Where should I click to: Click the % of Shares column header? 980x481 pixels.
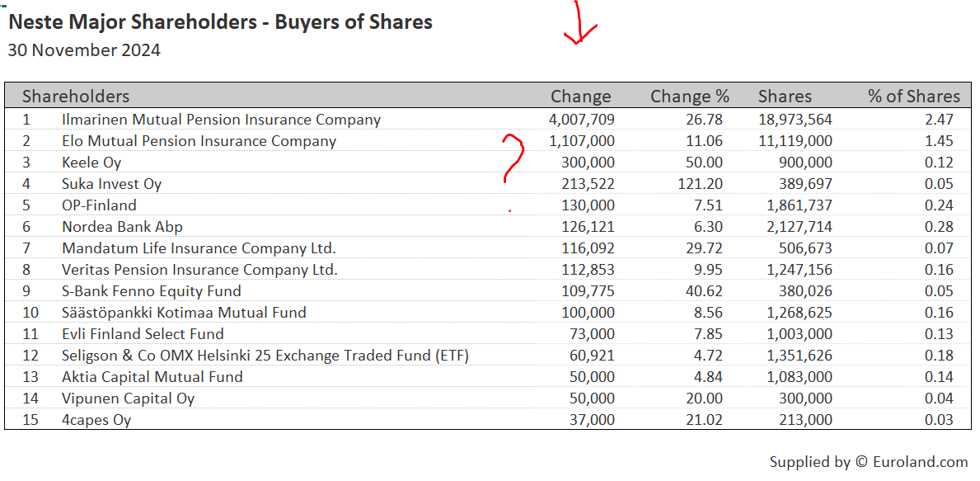coord(913,97)
